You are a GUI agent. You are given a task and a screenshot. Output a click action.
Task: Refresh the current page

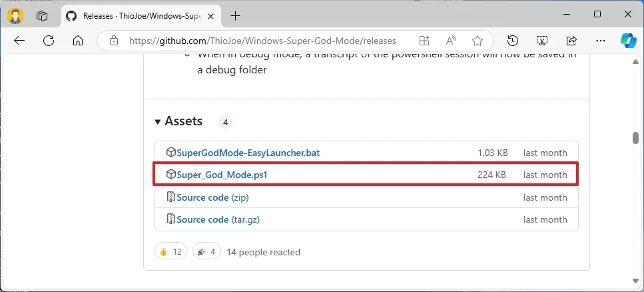tap(49, 40)
